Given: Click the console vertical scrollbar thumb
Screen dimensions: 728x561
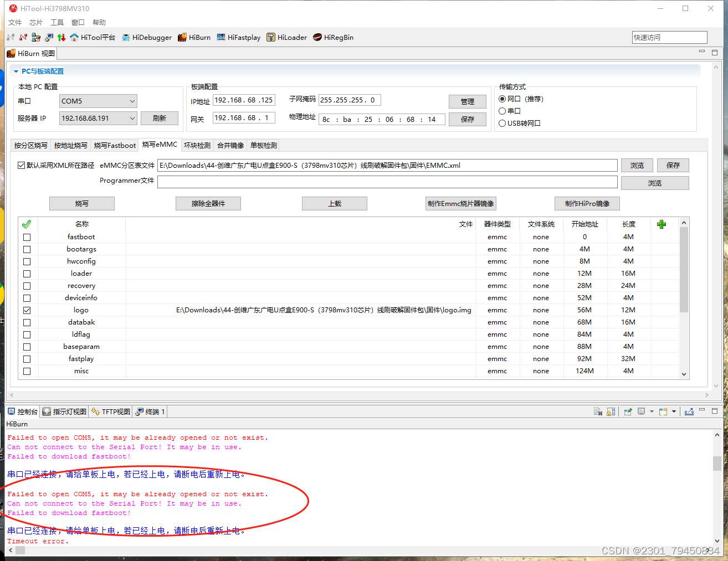Looking at the screenshot, I should pyautogui.click(x=717, y=463).
